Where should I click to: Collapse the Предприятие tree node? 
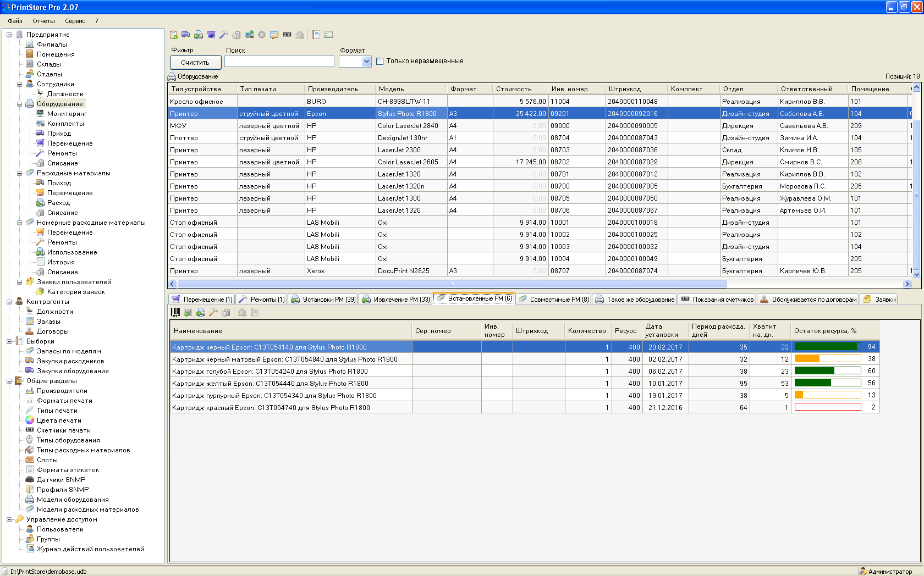pos(9,35)
